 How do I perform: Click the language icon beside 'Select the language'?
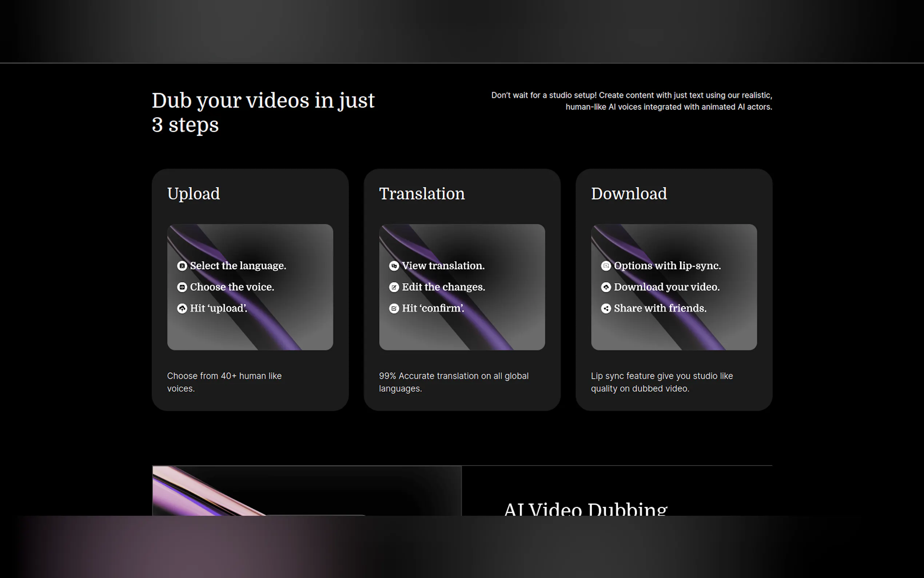click(x=182, y=266)
